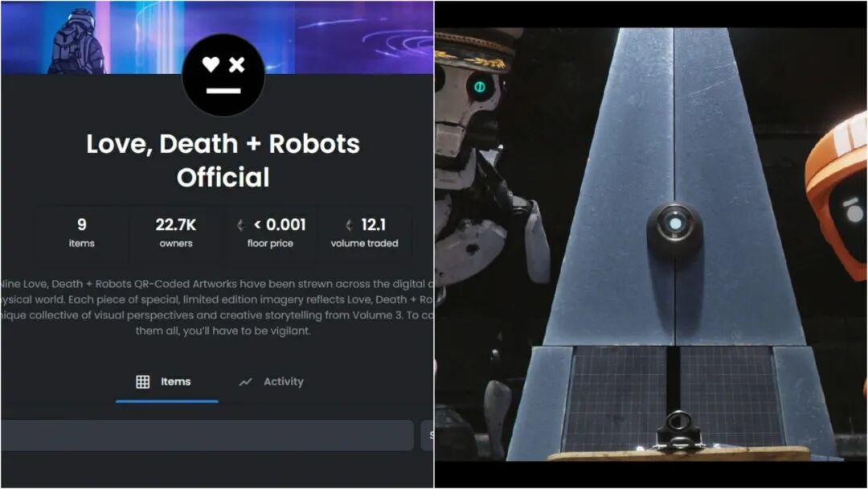Select the 9 items stat box
This screenshot has height=489, width=868.
tap(82, 232)
